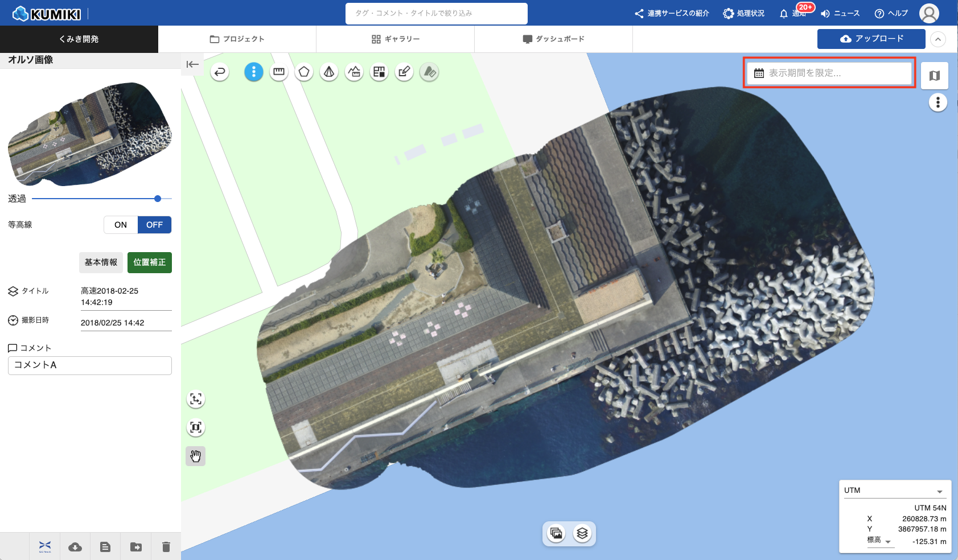Delete the ortho image with trash icon

166,547
